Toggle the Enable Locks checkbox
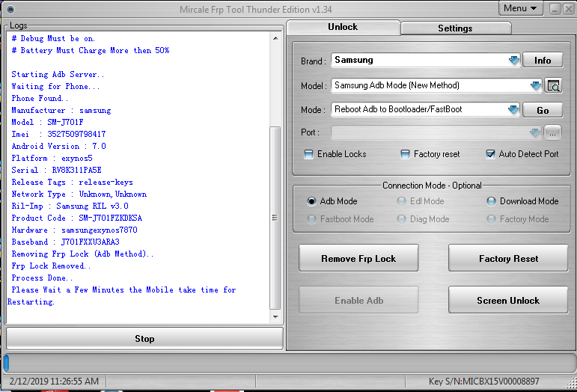Viewport: 577px width, 392px height. pyautogui.click(x=308, y=154)
